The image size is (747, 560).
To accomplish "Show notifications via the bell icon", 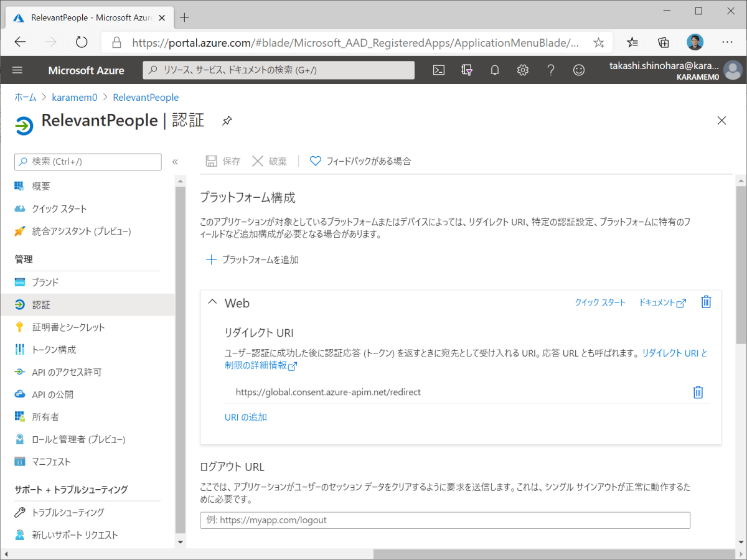I will [x=495, y=70].
